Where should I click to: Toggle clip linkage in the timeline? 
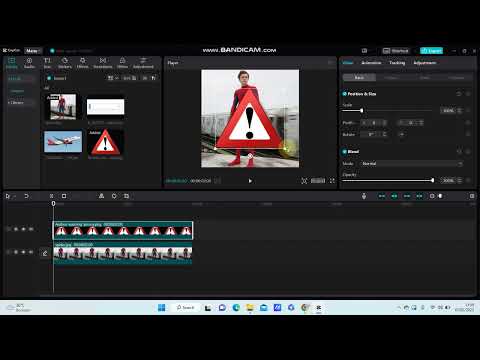point(407,196)
